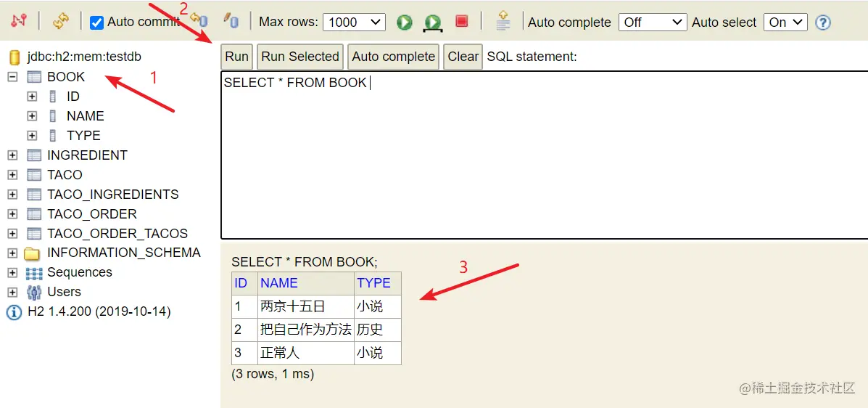Click the cell 两京十五日
Viewport: 868px width, 408px height.
click(305, 306)
